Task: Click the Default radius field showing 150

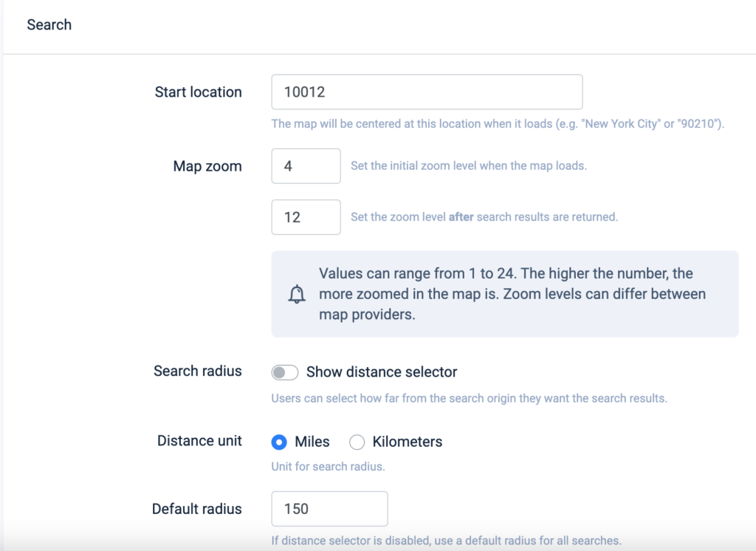Action: click(329, 509)
